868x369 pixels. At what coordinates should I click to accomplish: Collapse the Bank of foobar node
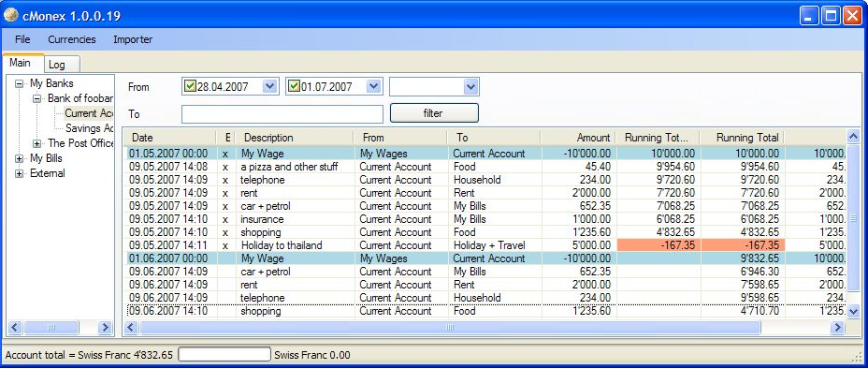(x=37, y=98)
